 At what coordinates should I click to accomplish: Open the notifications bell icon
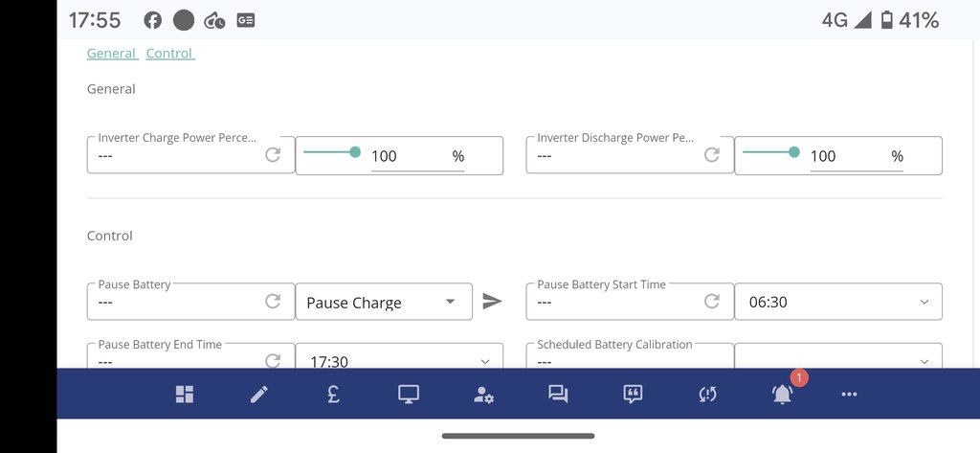click(782, 394)
